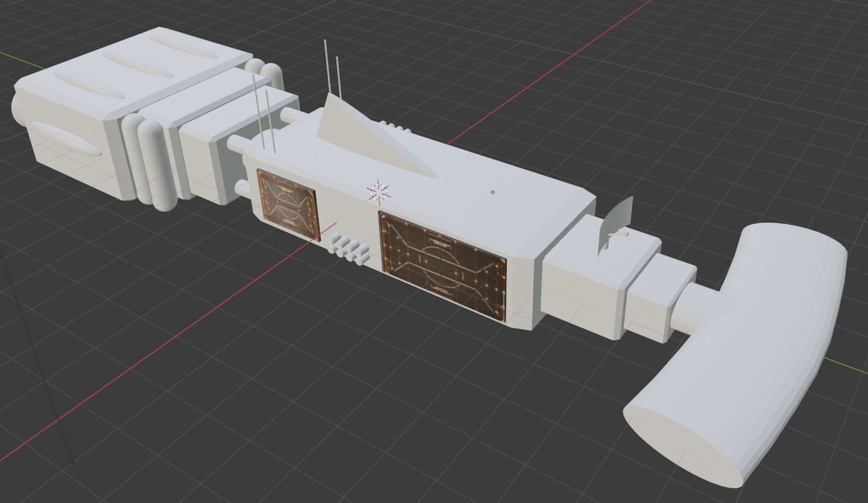Click the 3D cursor crosshair on the hull

tap(378, 192)
